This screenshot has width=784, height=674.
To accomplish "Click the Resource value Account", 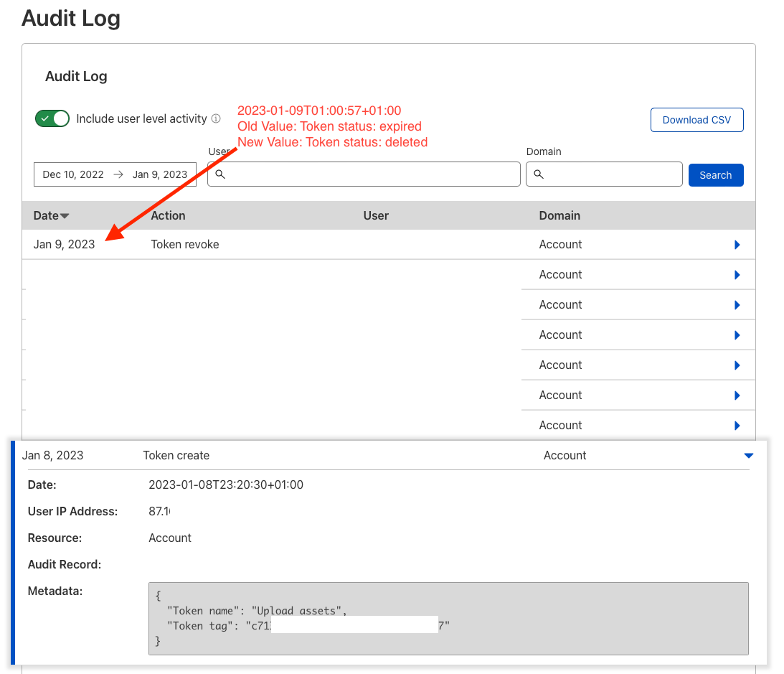I will pos(170,538).
